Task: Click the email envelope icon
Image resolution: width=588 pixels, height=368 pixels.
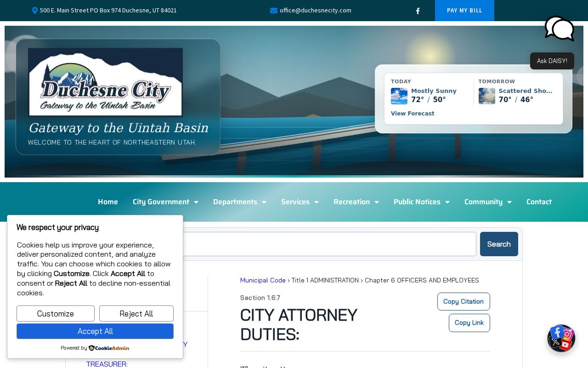Action: (274, 11)
